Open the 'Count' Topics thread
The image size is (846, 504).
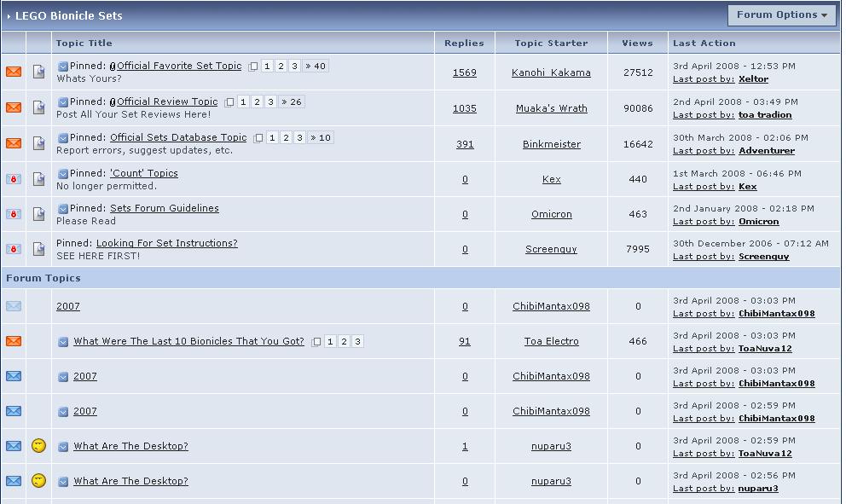point(144,173)
